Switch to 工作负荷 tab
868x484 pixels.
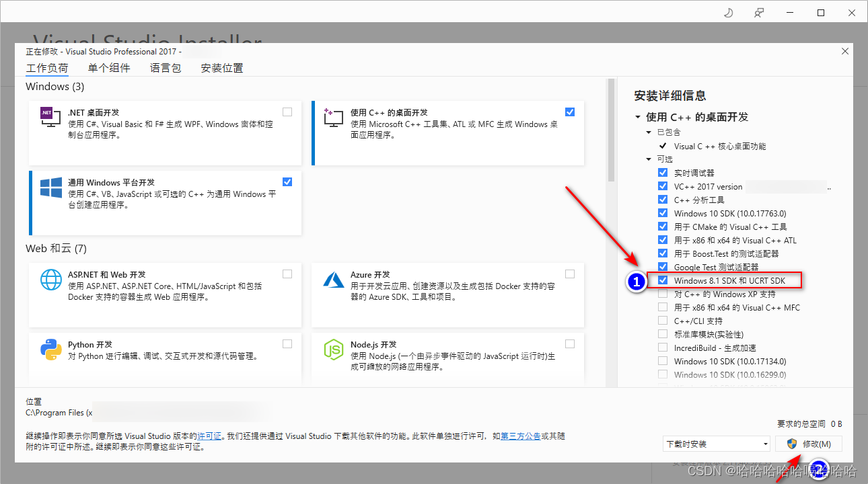pos(47,68)
